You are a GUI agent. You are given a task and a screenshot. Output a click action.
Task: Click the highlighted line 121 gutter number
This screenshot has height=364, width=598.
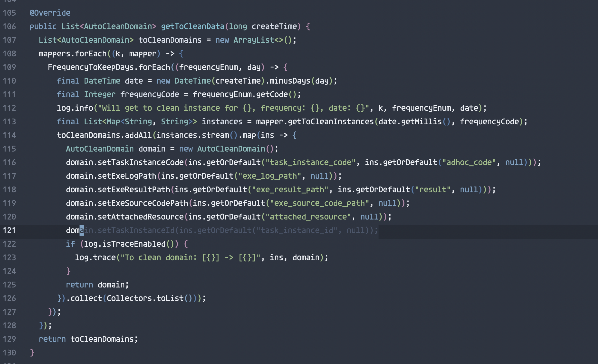click(9, 230)
